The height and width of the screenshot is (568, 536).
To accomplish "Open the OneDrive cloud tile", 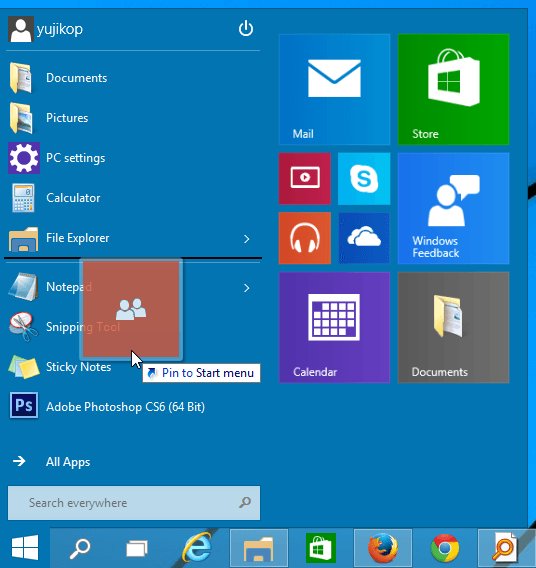I will point(364,238).
